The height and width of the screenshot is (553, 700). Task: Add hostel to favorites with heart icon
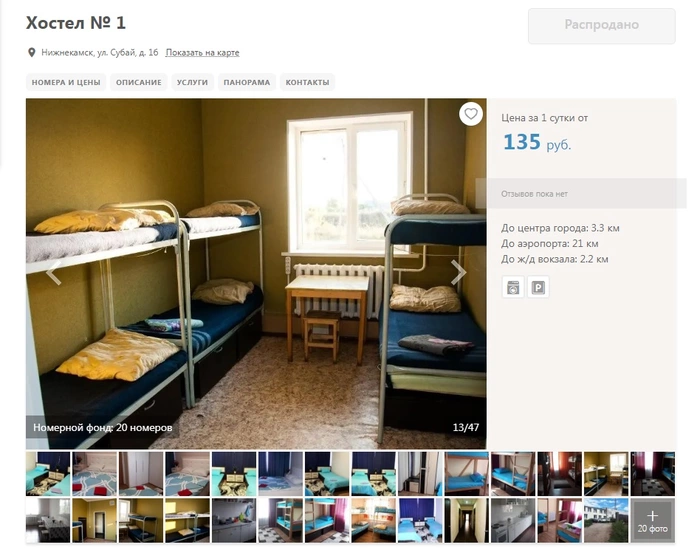(x=471, y=114)
